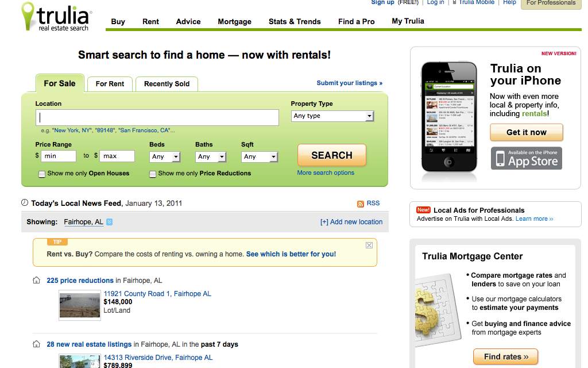
Task: Click the iPhone app image
Action: click(449, 117)
